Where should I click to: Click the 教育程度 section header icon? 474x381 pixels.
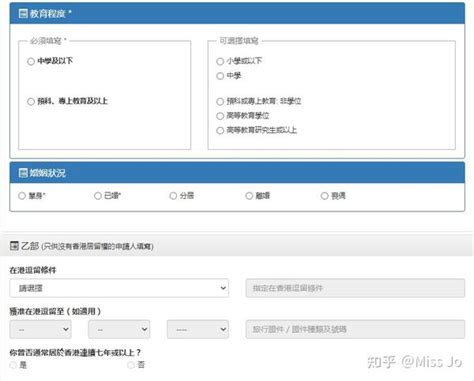tap(23, 14)
